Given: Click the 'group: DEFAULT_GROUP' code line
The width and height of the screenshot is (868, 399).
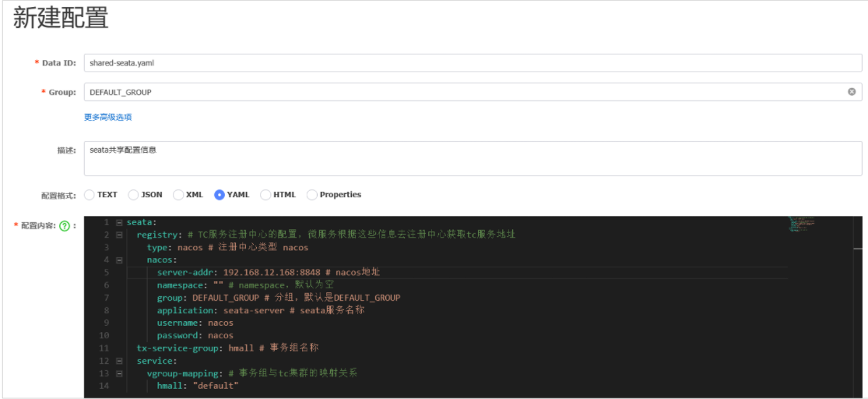Looking at the screenshot, I should coord(279,298).
